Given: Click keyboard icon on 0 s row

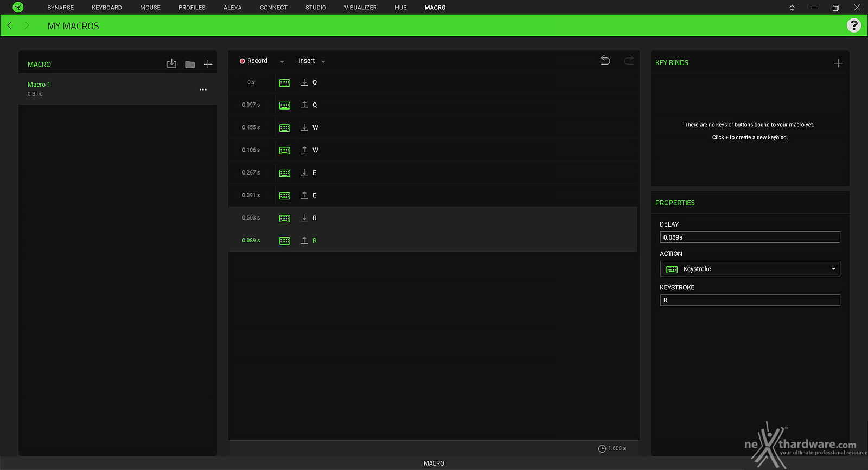Looking at the screenshot, I should (284, 82).
